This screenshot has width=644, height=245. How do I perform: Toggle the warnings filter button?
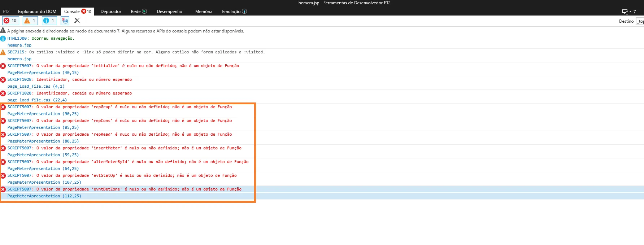coord(30,21)
